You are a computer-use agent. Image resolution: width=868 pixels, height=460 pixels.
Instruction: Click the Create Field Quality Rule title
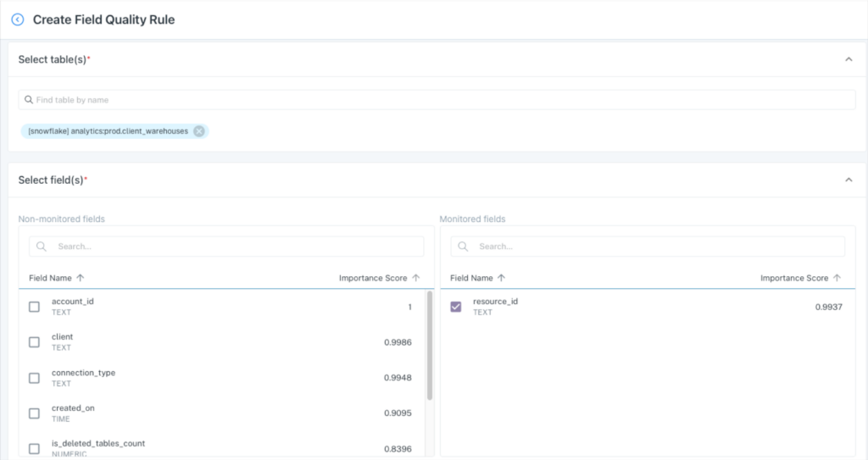pos(103,19)
